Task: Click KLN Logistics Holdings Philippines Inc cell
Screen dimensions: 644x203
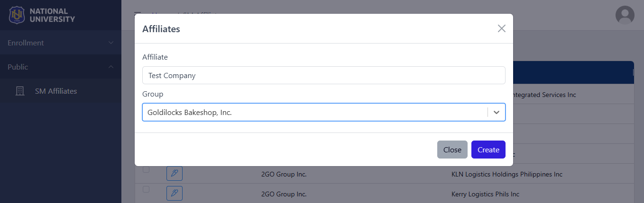Action: point(507,174)
